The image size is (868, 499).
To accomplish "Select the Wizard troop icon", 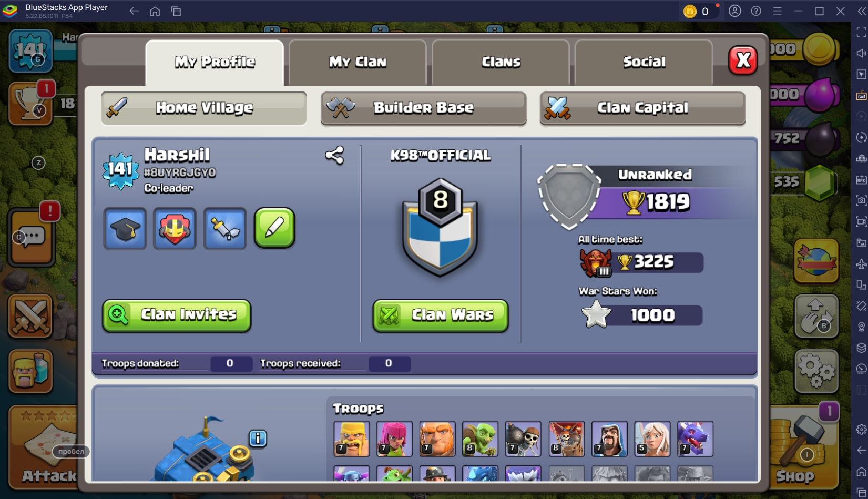I will tap(609, 439).
